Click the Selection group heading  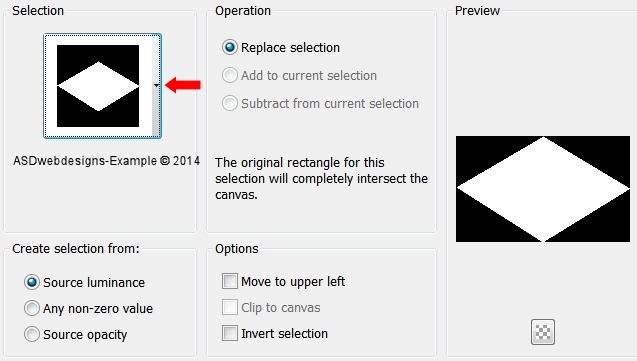[38, 11]
